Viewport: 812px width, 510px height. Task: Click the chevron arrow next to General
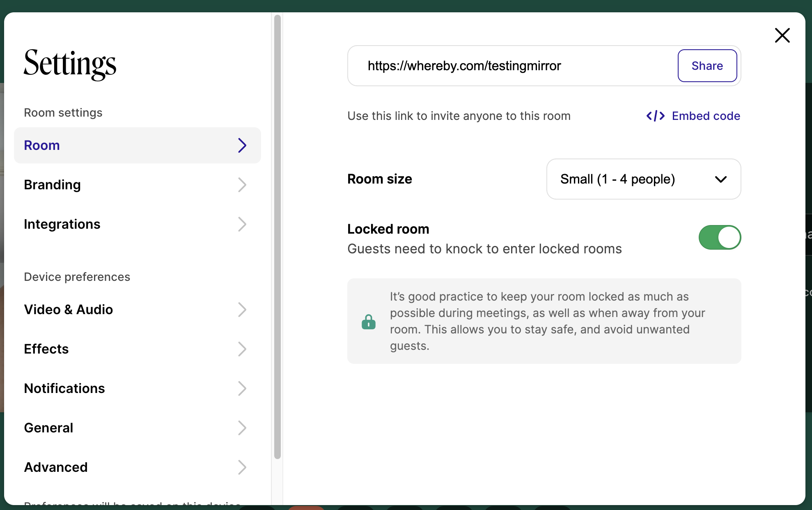tap(242, 428)
